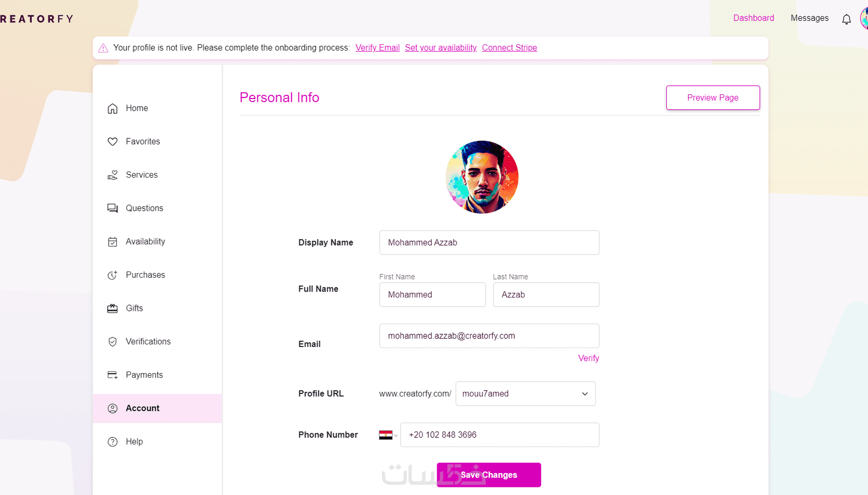Click the Preview Page button

pyautogui.click(x=712, y=97)
